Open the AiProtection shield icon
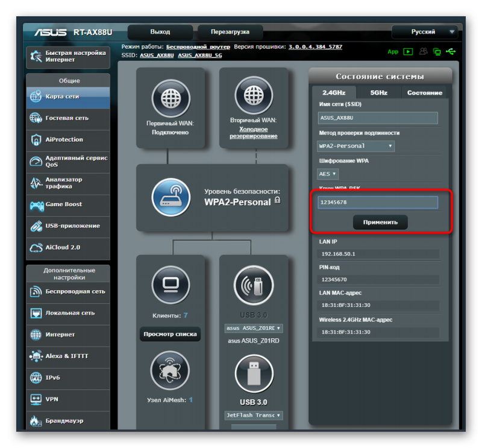The height and width of the screenshot is (448, 482). click(36, 140)
